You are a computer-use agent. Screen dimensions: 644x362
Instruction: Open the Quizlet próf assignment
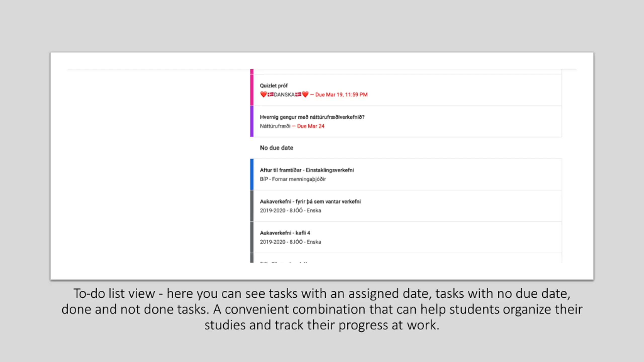tap(274, 86)
